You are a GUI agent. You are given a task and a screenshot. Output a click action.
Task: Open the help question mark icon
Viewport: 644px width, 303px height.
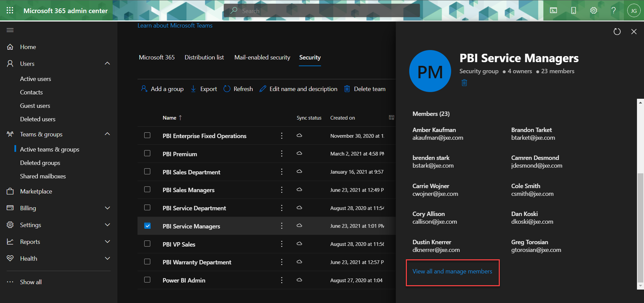(613, 10)
